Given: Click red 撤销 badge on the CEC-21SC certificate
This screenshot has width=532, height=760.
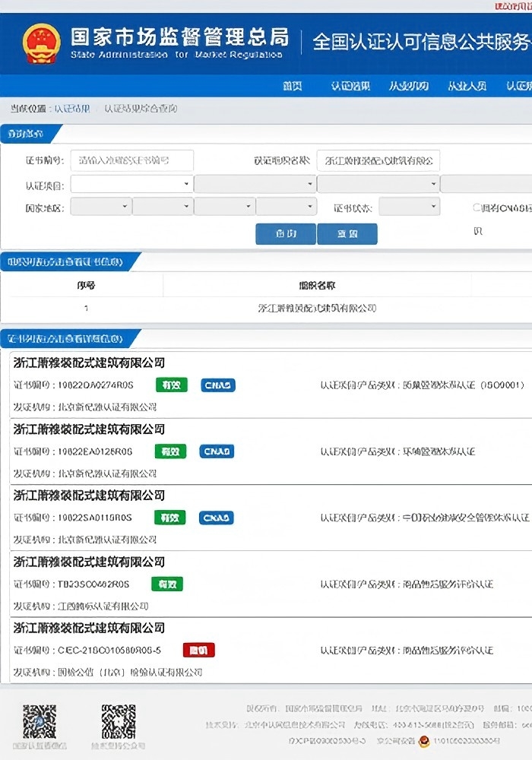Looking at the screenshot, I should click(x=198, y=651).
